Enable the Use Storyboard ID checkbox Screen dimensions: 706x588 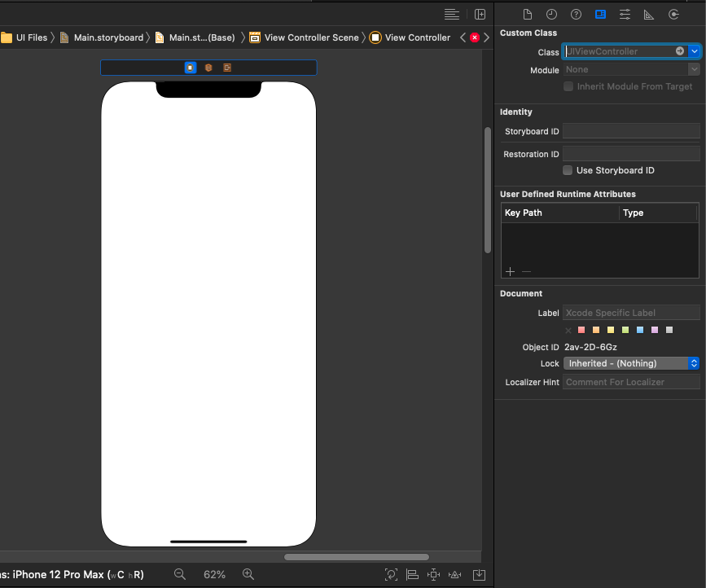tap(568, 170)
